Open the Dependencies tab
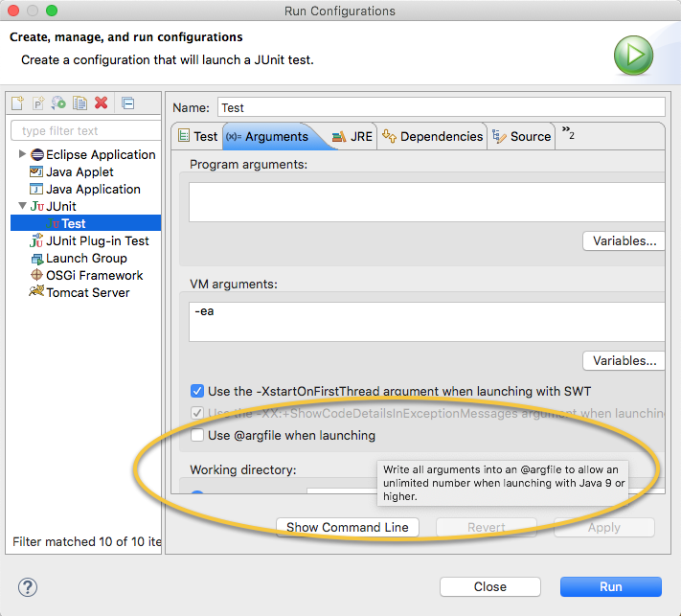Viewport: 681px width, 616px height. click(x=432, y=136)
